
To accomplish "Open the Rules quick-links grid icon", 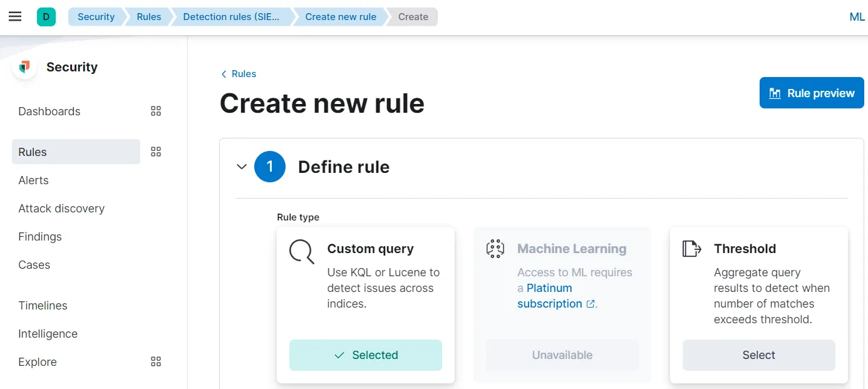I will tap(155, 151).
